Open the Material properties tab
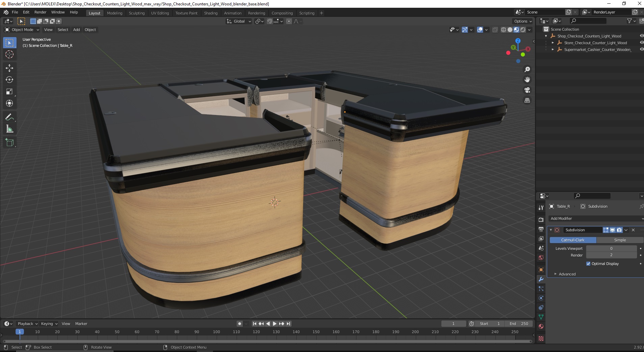The width and height of the screenshot is (644, 352). point(541,326)
